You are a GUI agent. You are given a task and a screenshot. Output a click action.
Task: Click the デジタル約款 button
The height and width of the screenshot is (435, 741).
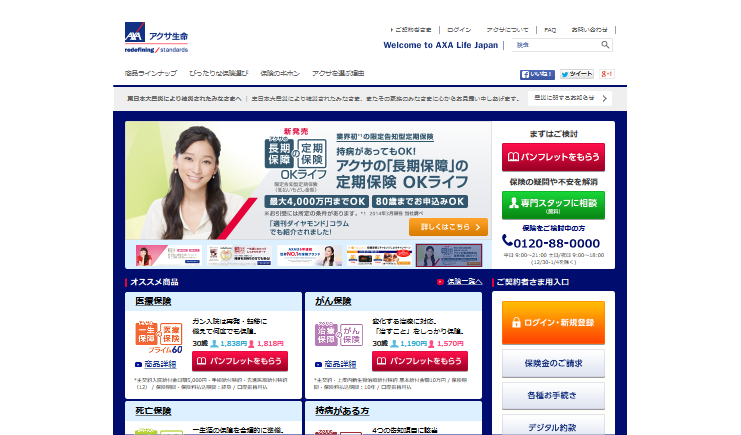pyautogui.click(x=553, y=426)
